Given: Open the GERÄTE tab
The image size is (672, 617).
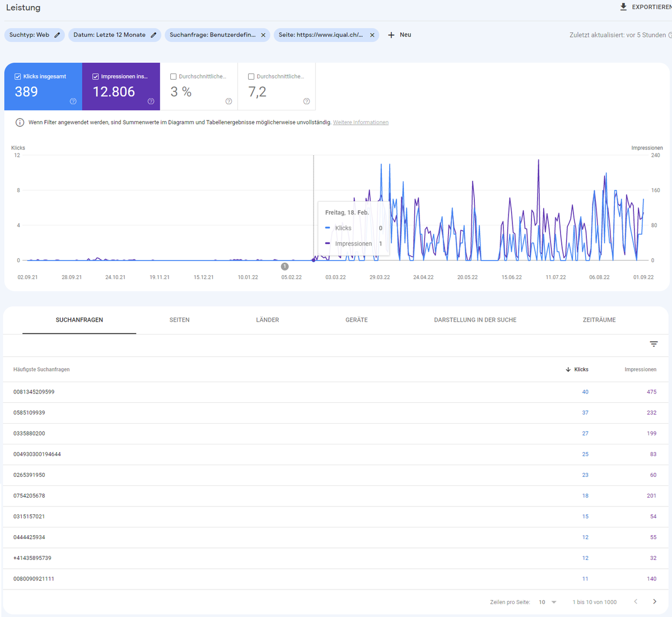Looking at the screenshot, I should pyautogui.click(x=356, y=319).
